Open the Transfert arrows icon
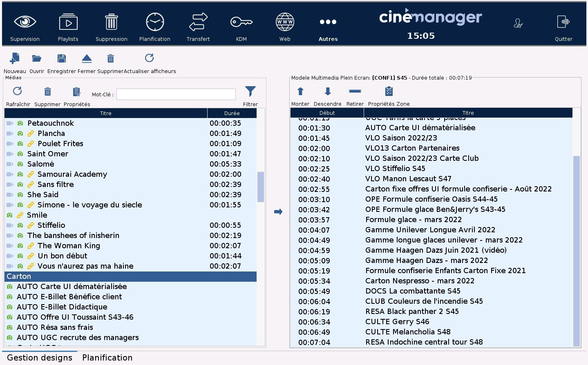 (198, 22)
